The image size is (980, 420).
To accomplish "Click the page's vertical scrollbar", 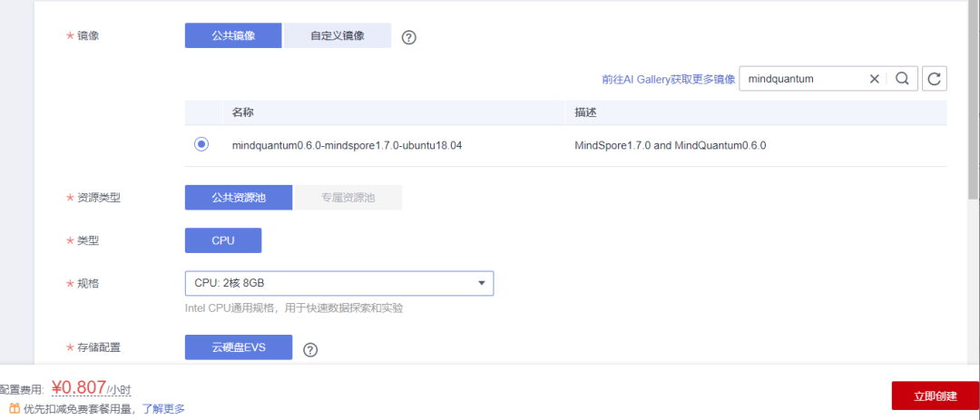I will pyautogui.click(x=974, y=100).
